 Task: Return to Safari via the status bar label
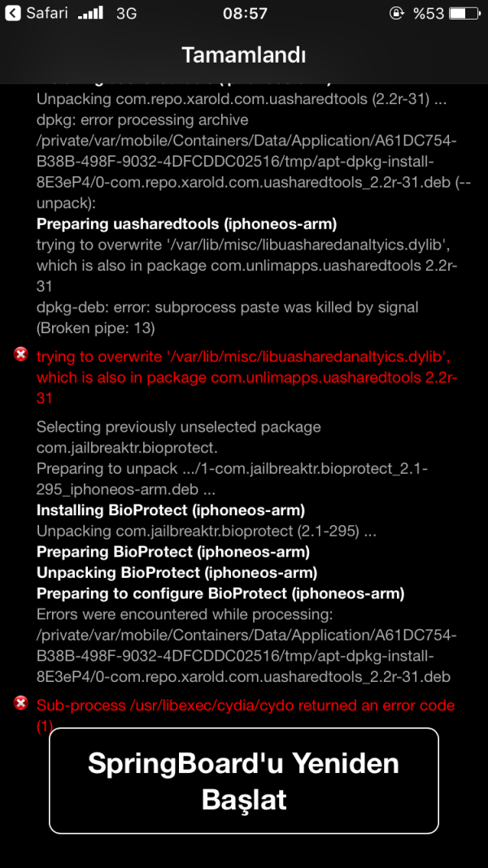coord(46,14)
